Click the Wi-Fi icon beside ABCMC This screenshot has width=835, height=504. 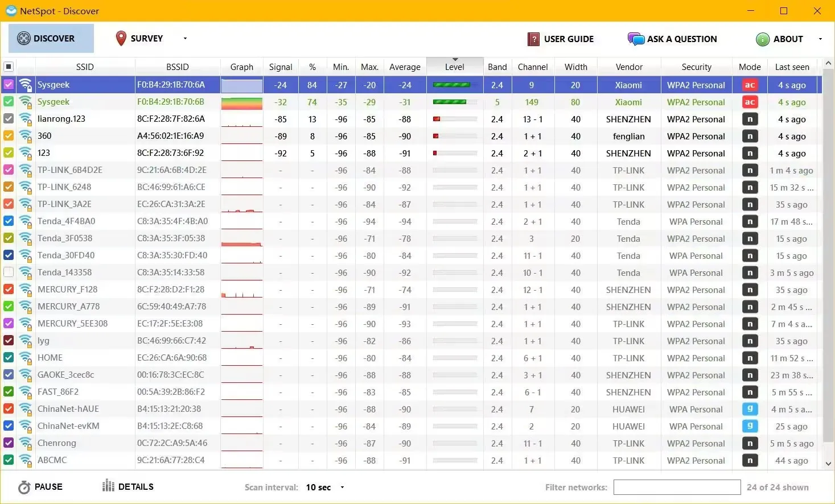[x=25, y=460]
